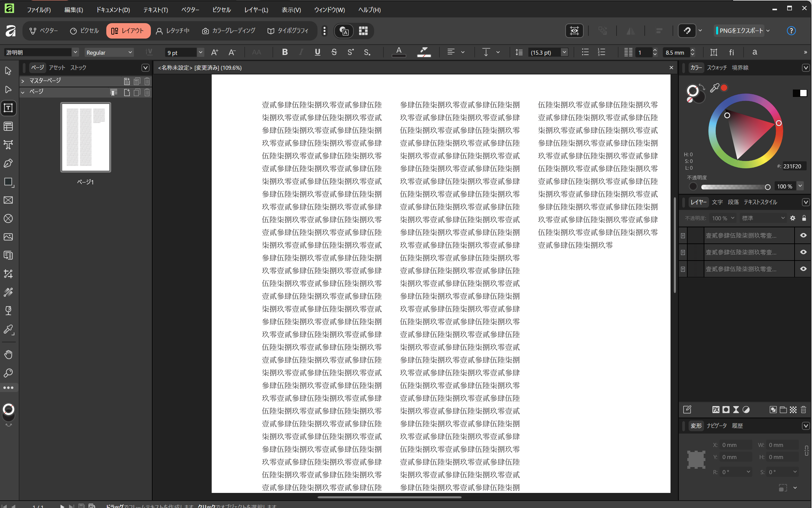Screen dimensions: 812x508
Task: Select the ページ1 page thumbnail
Action: click(85, 137)
